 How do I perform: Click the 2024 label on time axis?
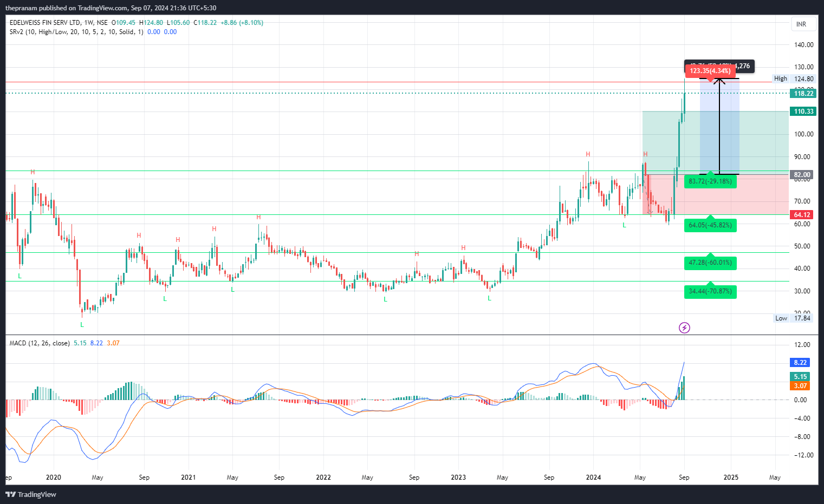coord(594,477)
